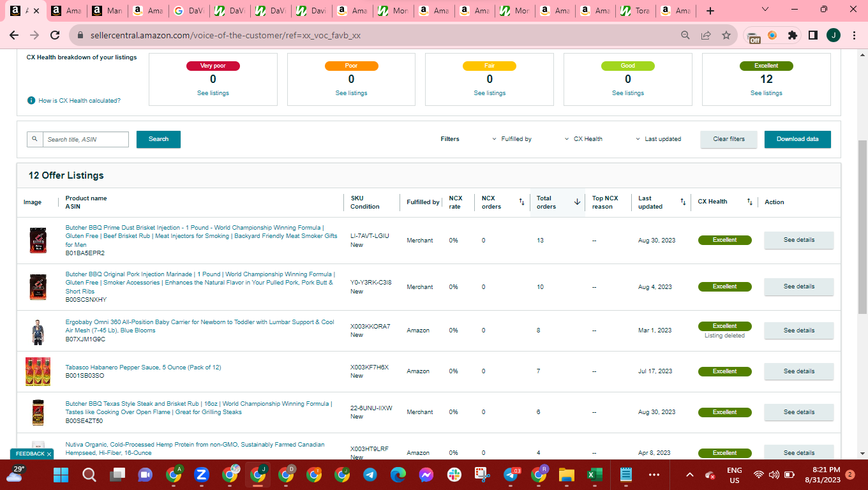Open See listings under the Fair card
Image resolution: width=868 pixels, height=490 pixels.
point(490,93)
